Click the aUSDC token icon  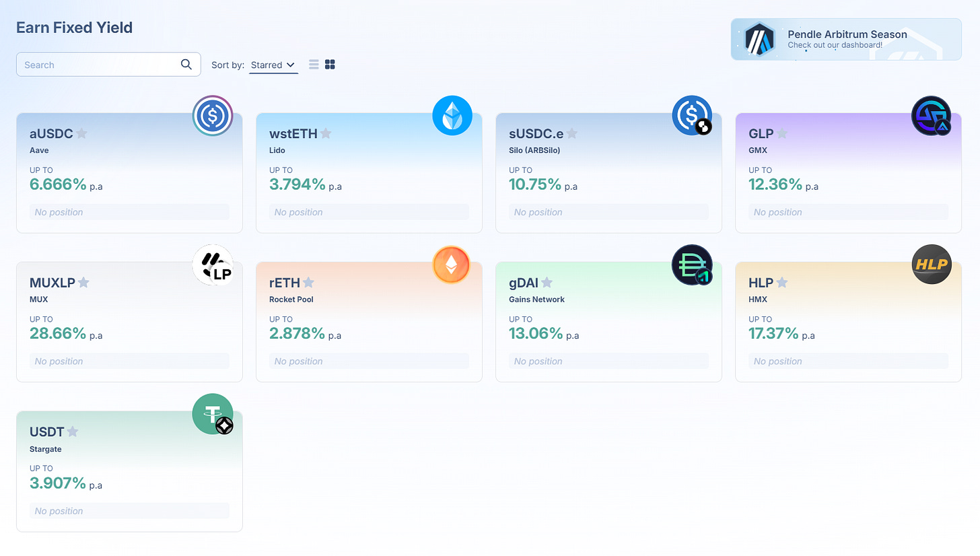213,116
